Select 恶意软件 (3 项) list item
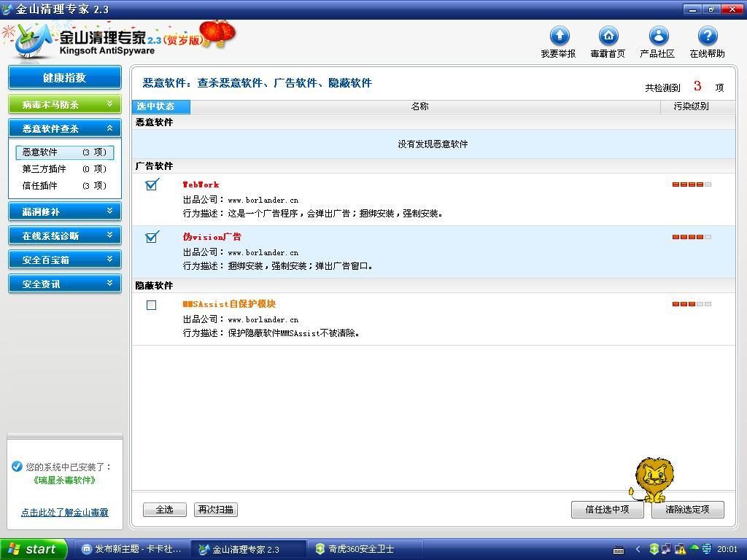The width and height of the screenshot is (747, 560). 65,152
